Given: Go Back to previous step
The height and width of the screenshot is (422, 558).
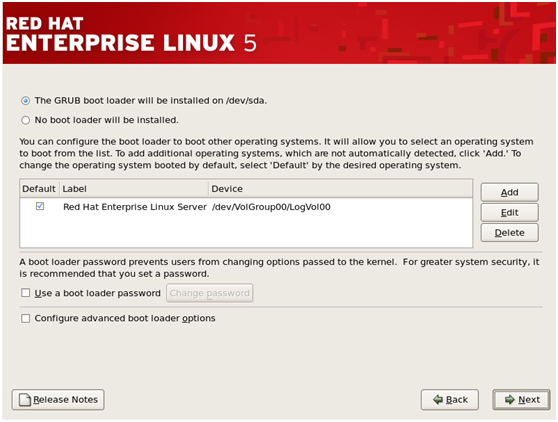Looking at the screenshot, I should coord(450,400).
